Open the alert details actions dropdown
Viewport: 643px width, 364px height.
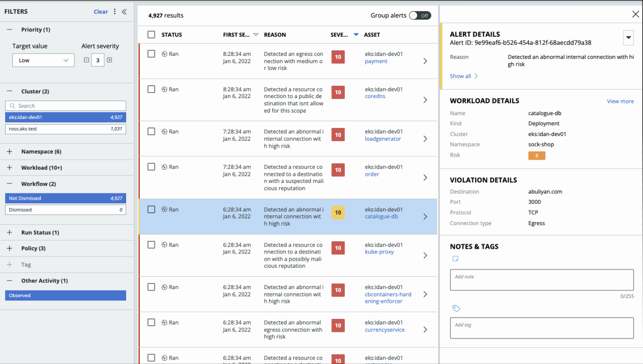click(628, 37)
